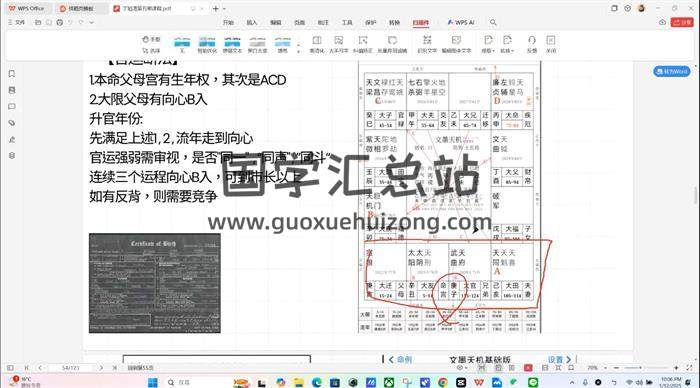Image resolution: width=700 pixels, height=388 pixels.
Task: Open the 提取 dropdown in the ribbon
Action: (488, 44)
